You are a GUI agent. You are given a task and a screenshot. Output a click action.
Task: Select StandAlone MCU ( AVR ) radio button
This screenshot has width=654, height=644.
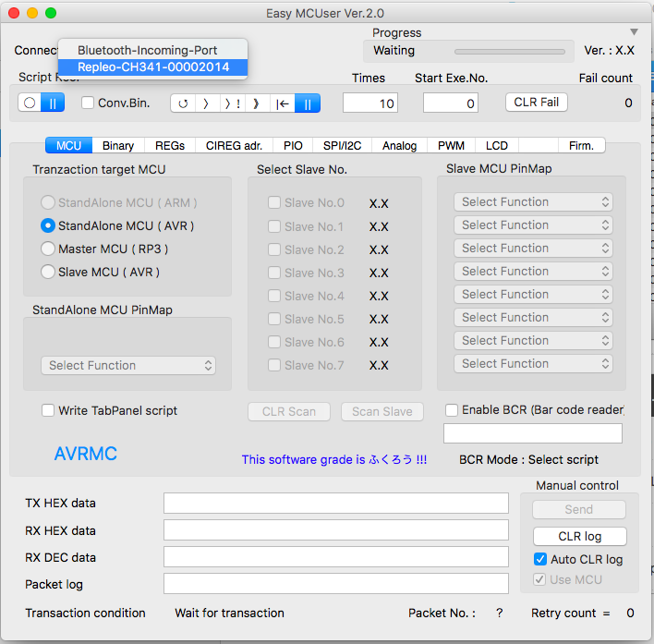pos(48,225)
